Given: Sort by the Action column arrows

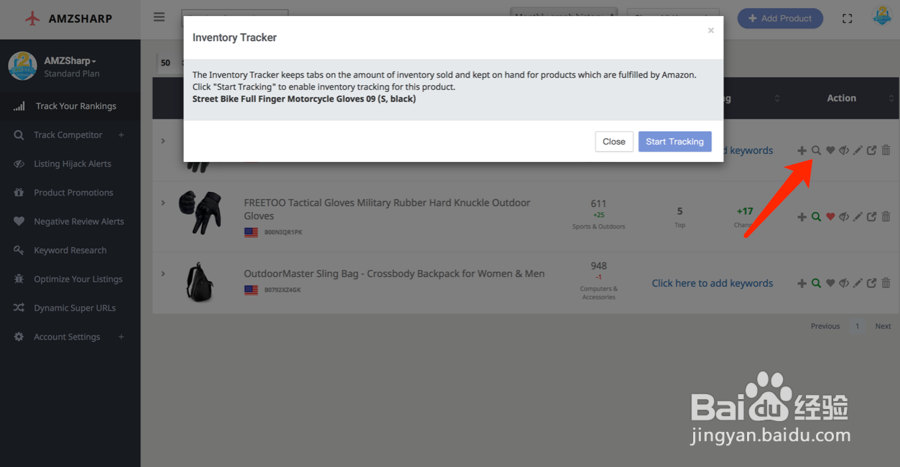Looking at the screenshot, I should pos(891,98).
